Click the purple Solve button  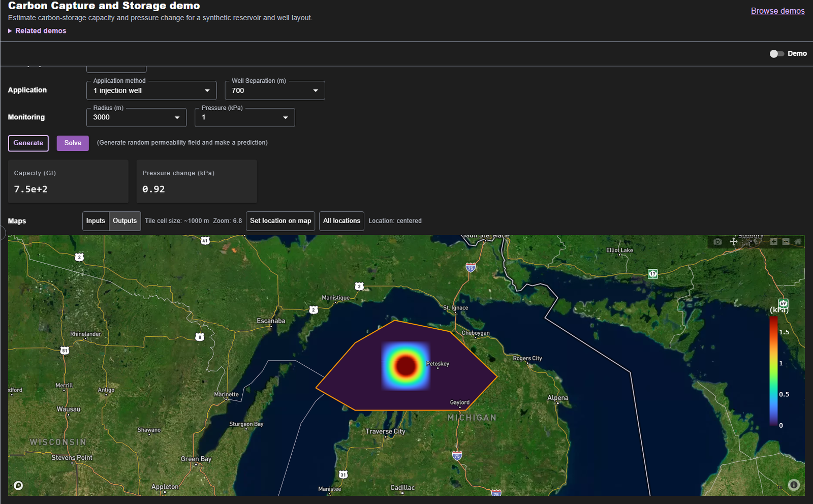point(73,143)
